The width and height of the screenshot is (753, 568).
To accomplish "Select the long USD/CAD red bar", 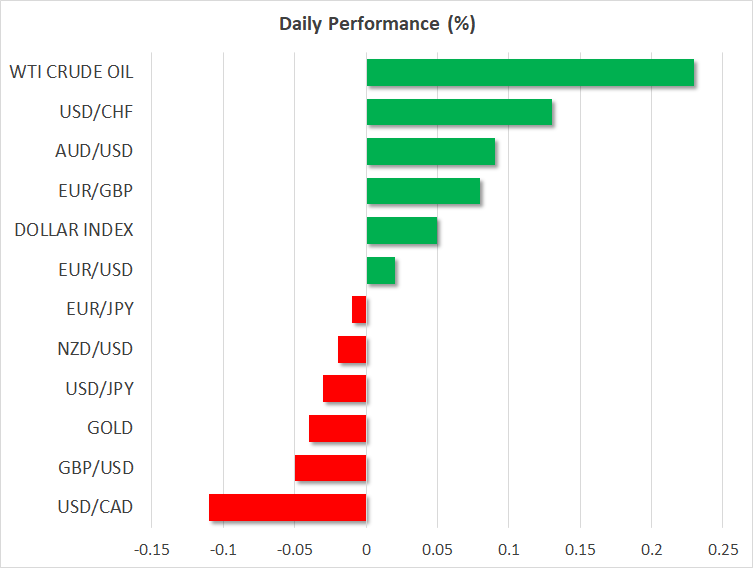I will click(288, 507).
